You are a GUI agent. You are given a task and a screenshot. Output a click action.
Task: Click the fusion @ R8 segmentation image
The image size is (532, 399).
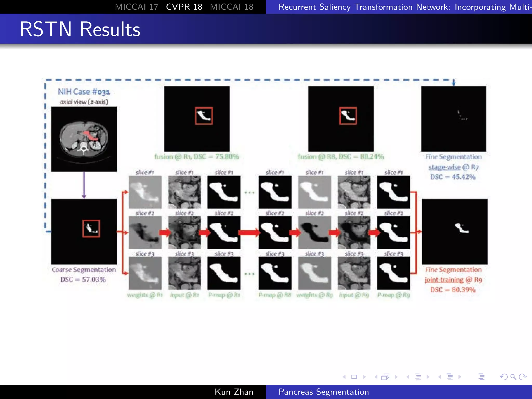tap(341, 119)
